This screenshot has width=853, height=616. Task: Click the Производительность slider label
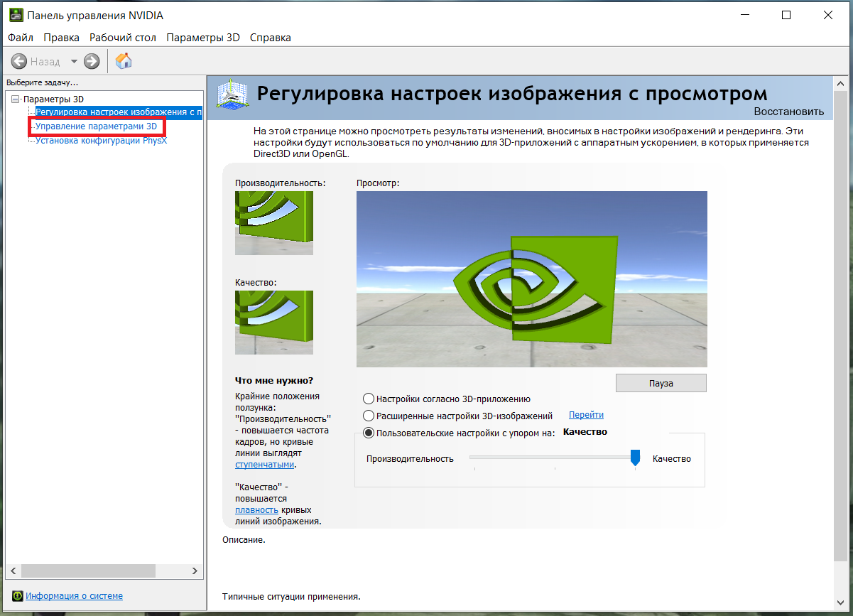point(410,458)
